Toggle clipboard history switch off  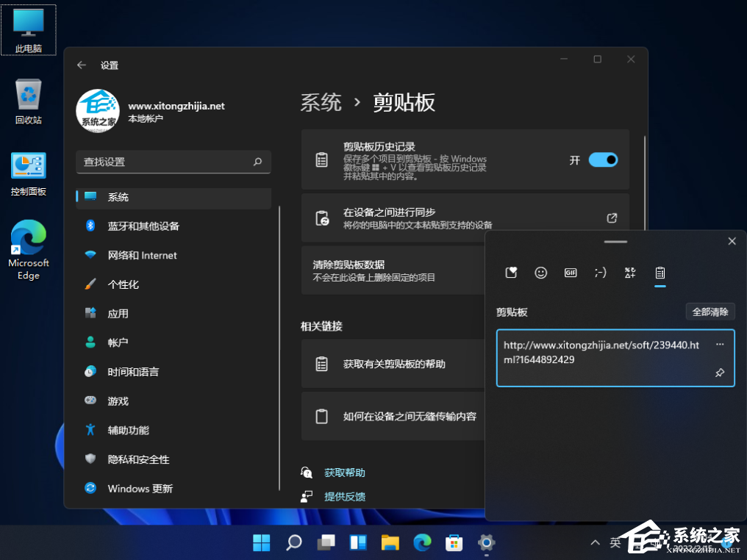click(603, 159)
